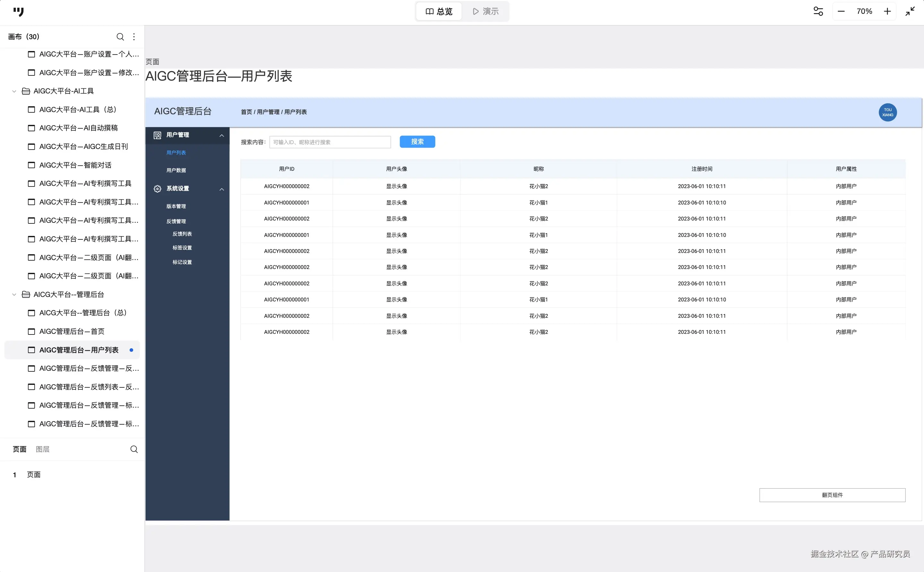
Task: Open 用户数据 in the sidebar
Action: (176, 170)
